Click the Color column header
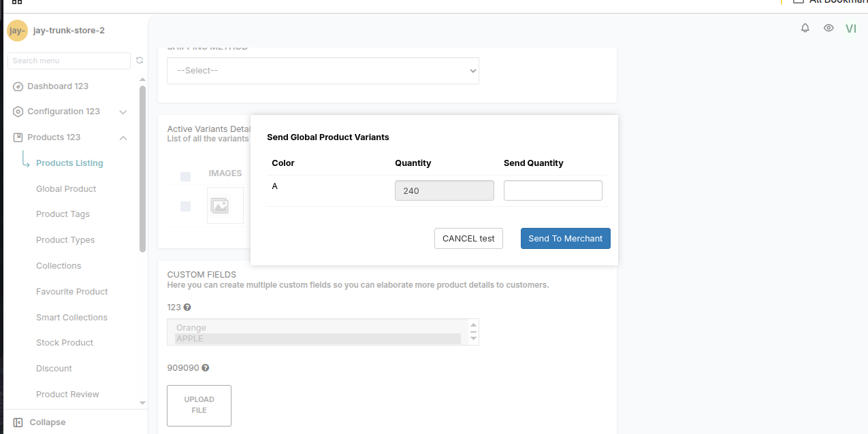This screenshot has width=868, height=434. 283,163
